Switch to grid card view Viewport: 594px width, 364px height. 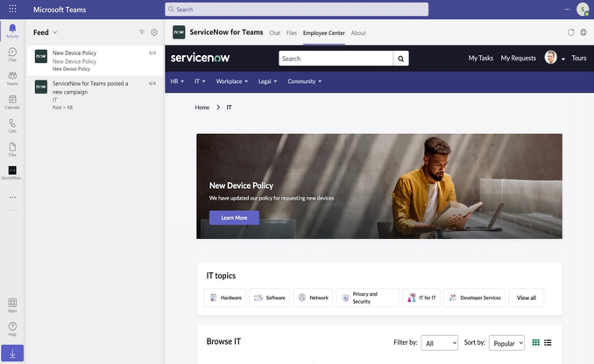535,342
